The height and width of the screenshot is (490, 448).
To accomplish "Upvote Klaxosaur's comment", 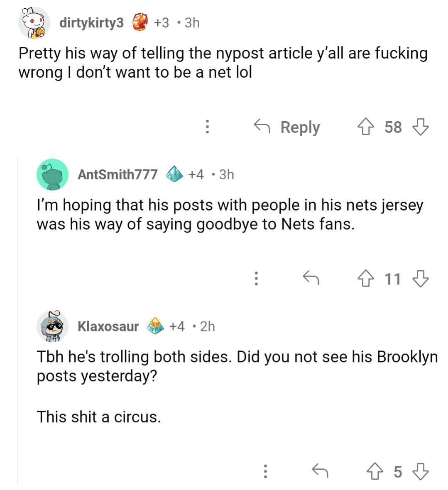I will coord(375,471).
